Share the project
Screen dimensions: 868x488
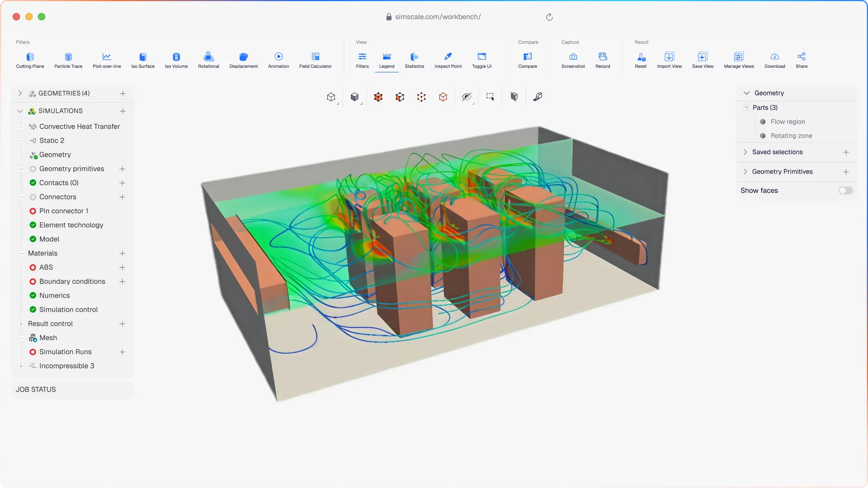coord(802,60)
